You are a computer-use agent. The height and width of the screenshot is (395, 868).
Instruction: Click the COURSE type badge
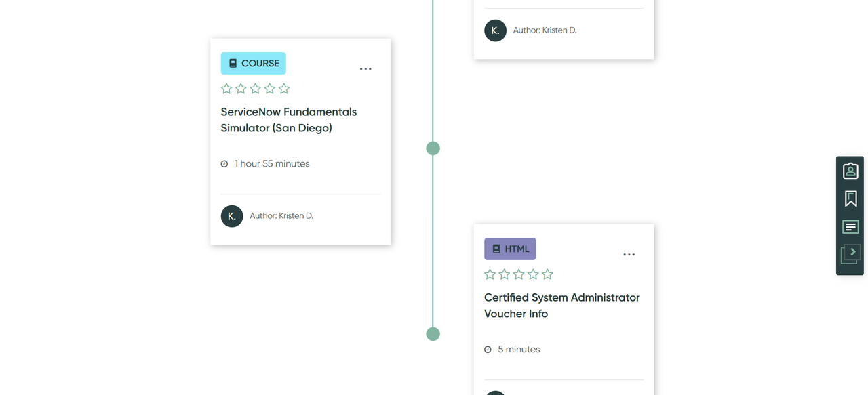(x=254, y=63)
